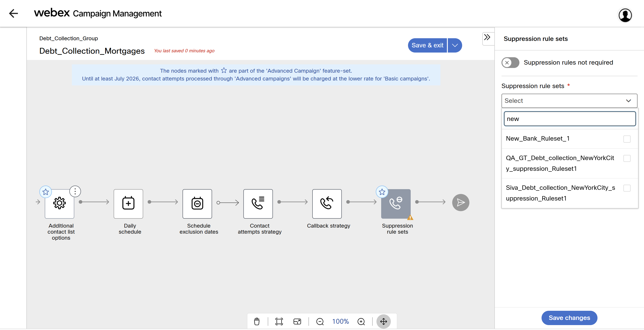Click the Daily schedule node icon
The height and width of the screenshot is (330, 644).
pos(128,203)
